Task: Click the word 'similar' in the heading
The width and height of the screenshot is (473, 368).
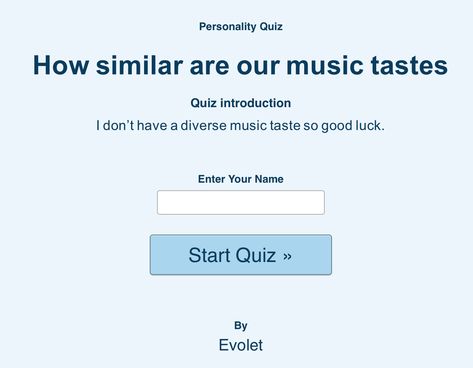Action: tap(139, 65)
